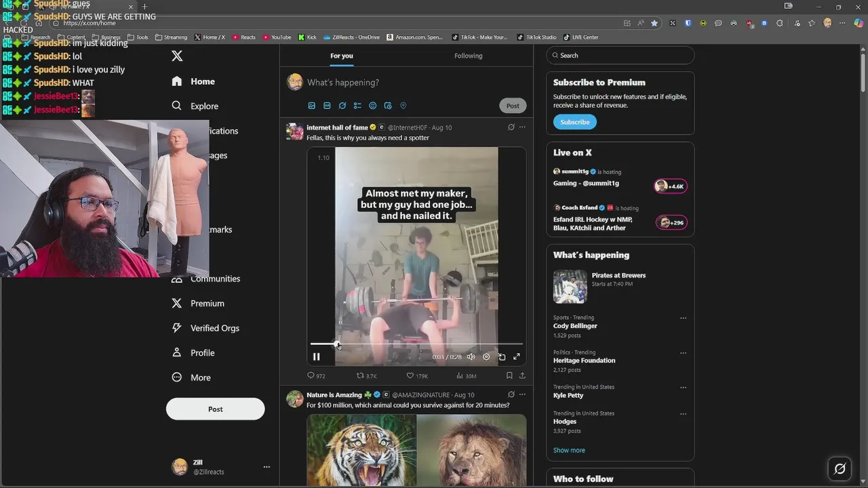This screenshot has width=868, height=488.
Task: Open the TikTok Studio bookmark
Action: (x=536, y=37)
